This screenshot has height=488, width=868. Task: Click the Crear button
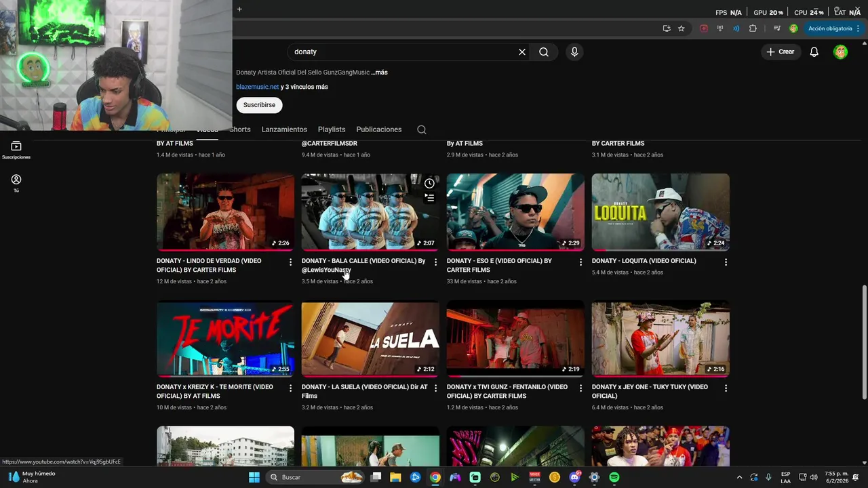(x=780, y=52)
